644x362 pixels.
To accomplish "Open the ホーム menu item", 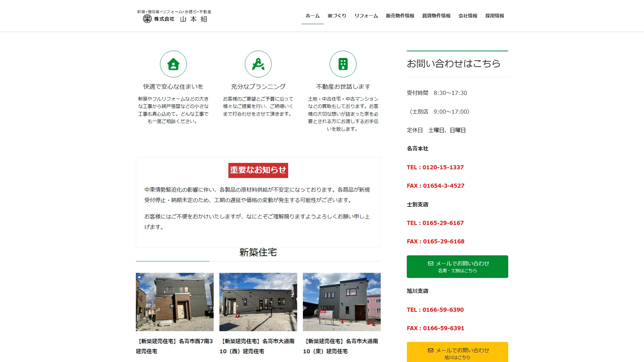I will (313, 16).
